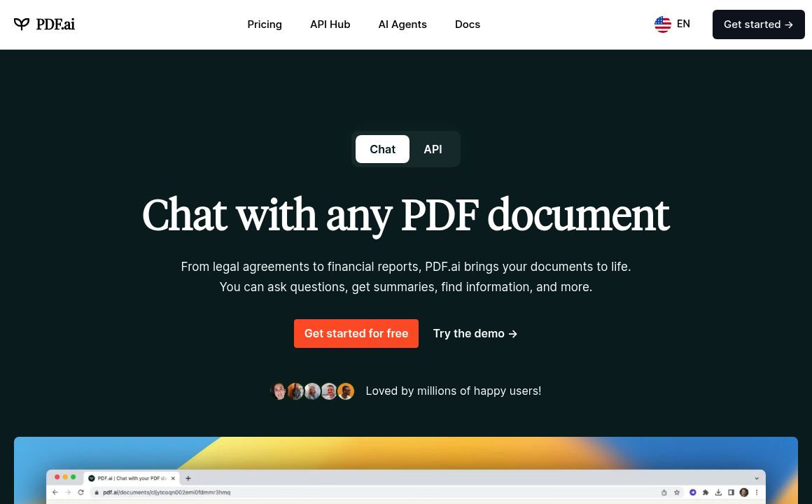The image size is (812, 504).
Task: Click the browser profile avatar in the demo
Action: coord(744,492)
